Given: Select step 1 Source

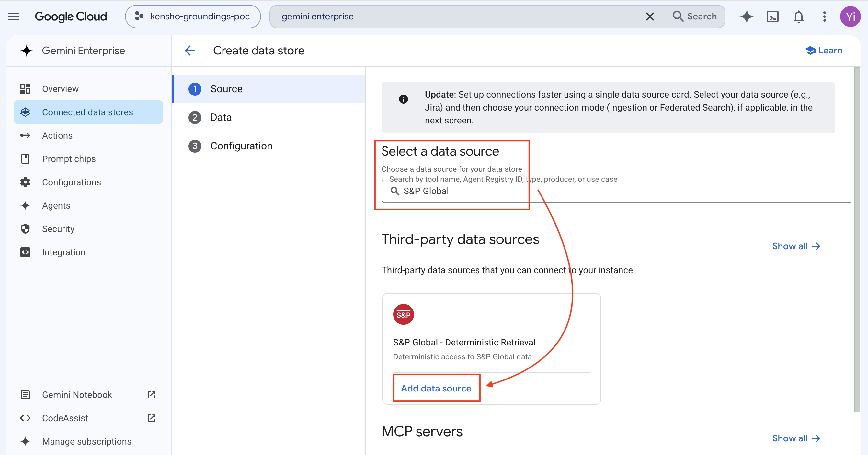Looking at the screenshot, I should click(x=269, y=89).
